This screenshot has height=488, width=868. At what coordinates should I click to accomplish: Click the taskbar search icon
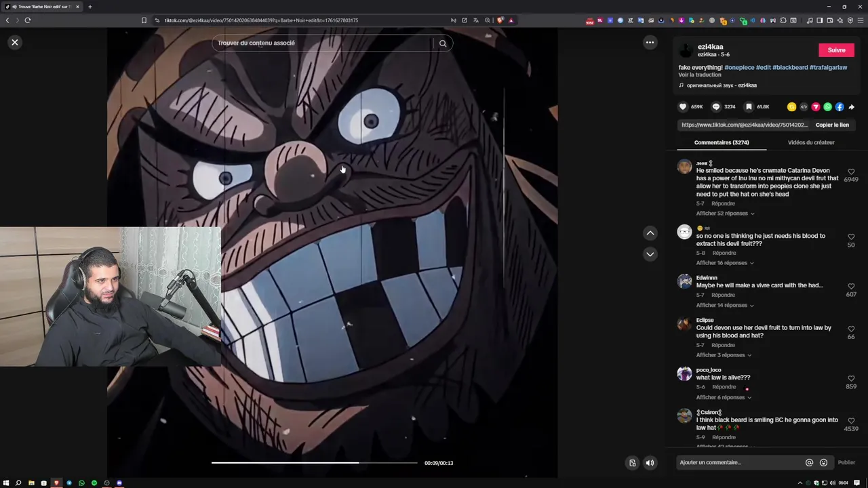point(18,483)
